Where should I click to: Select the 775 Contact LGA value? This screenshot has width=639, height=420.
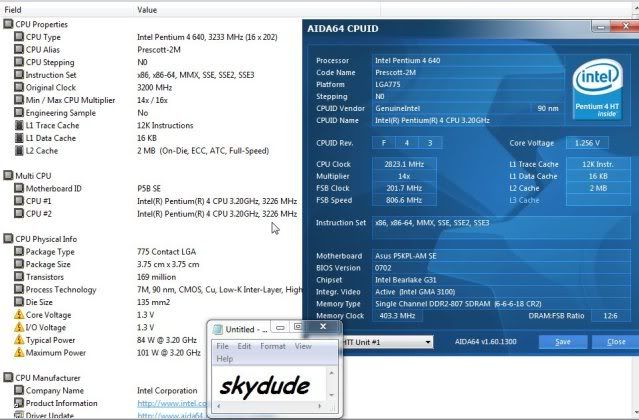[x=166, y=252]
